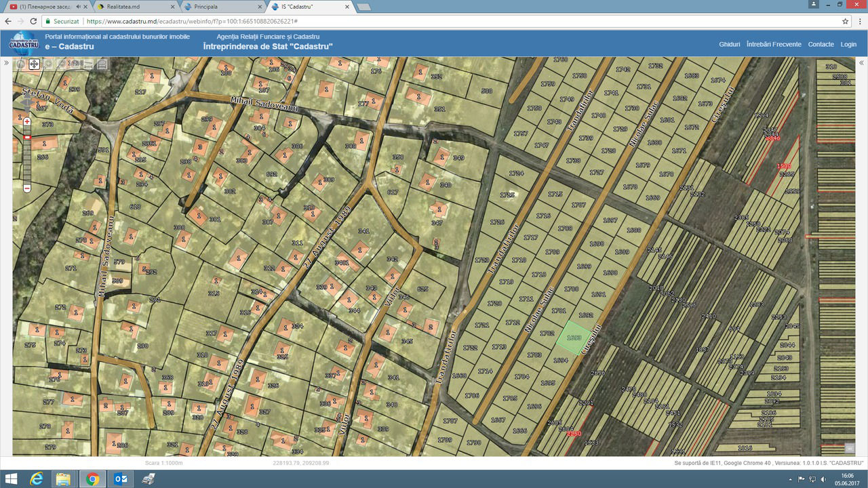Zoom out with the red minus button
This screenshot has height=488, width=868.
(27, 188)
